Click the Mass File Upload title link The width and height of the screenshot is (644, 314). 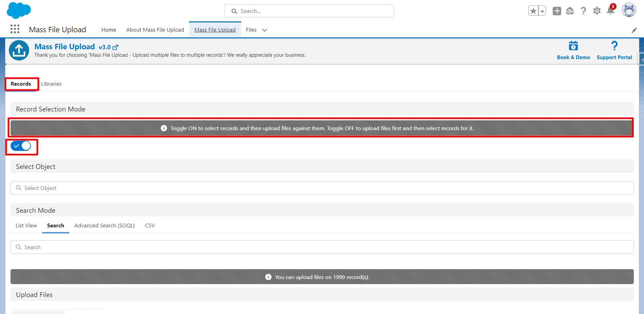pos(64,47)
